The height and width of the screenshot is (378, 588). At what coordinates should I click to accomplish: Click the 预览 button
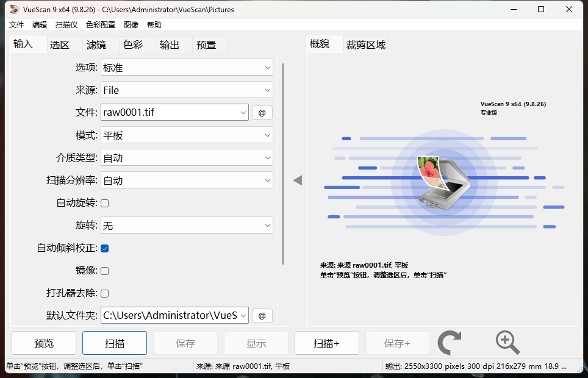[x=44, y=343]
